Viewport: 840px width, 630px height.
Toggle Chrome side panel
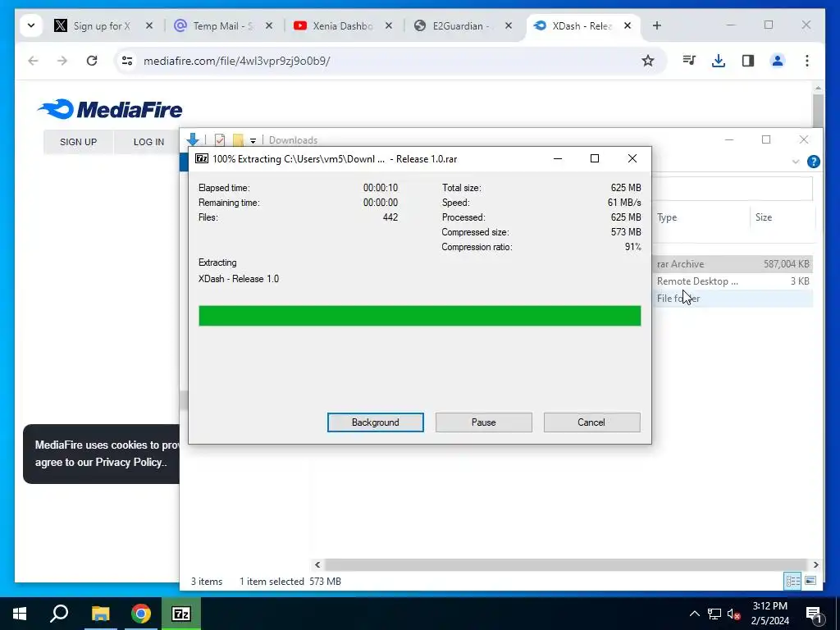tap(748, 61)
